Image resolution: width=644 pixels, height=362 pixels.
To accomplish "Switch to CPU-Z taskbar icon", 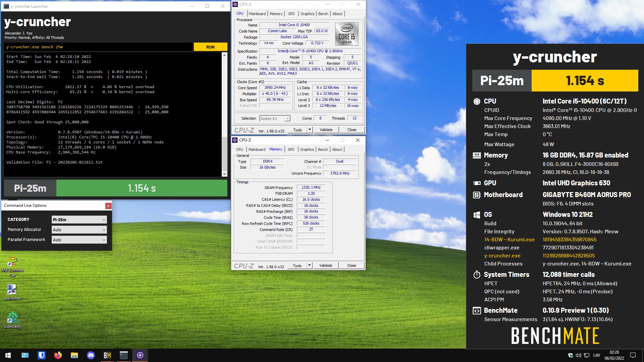I will pos(140,355).
